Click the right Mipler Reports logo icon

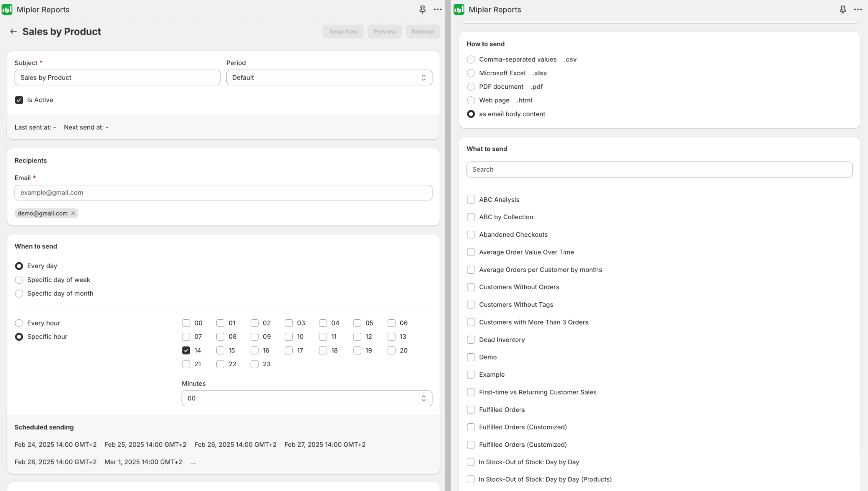pyautogui.click(x=459, y=9)
